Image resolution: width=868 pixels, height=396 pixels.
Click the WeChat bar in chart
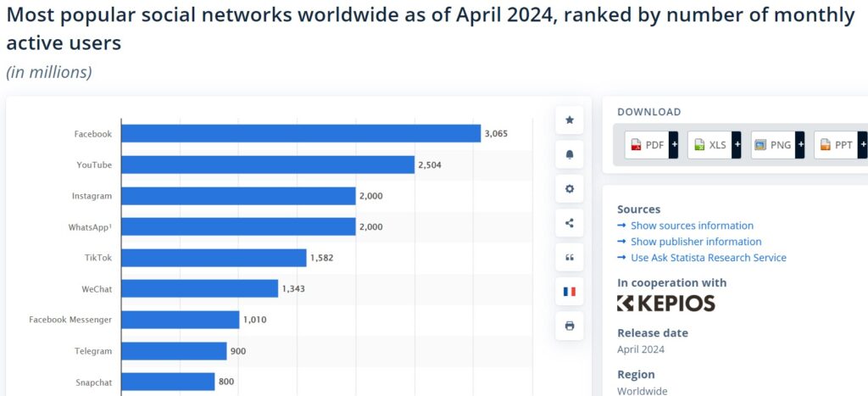click(200, 288)
